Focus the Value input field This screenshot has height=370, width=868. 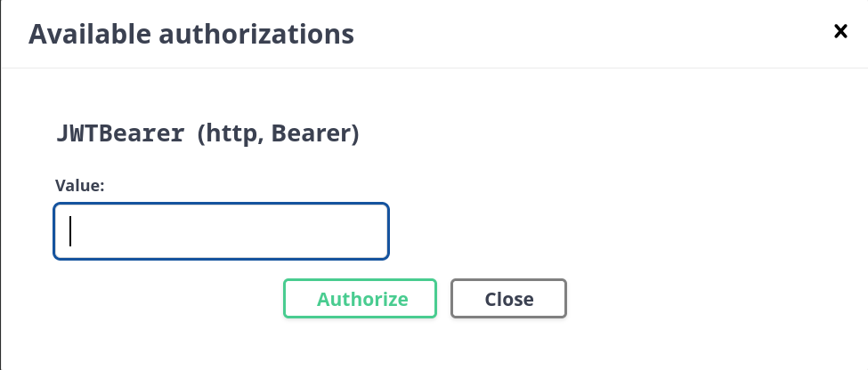pyautogui.click(x=221, y=232)
